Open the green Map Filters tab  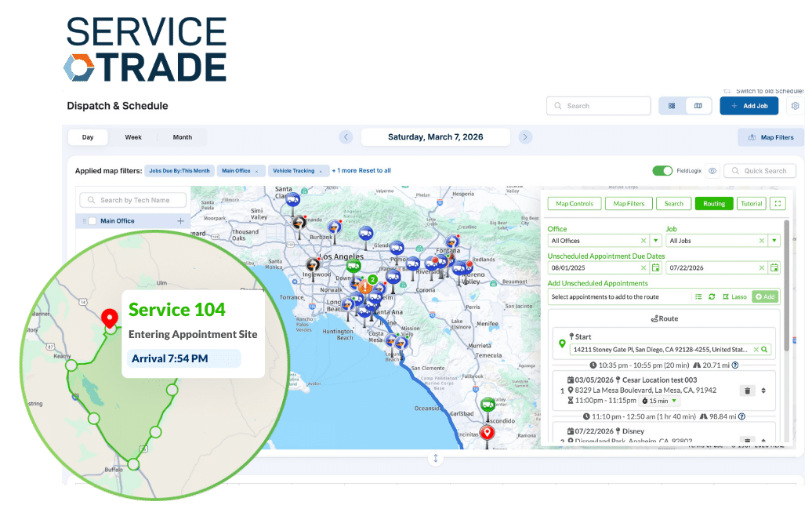point(629,204)
